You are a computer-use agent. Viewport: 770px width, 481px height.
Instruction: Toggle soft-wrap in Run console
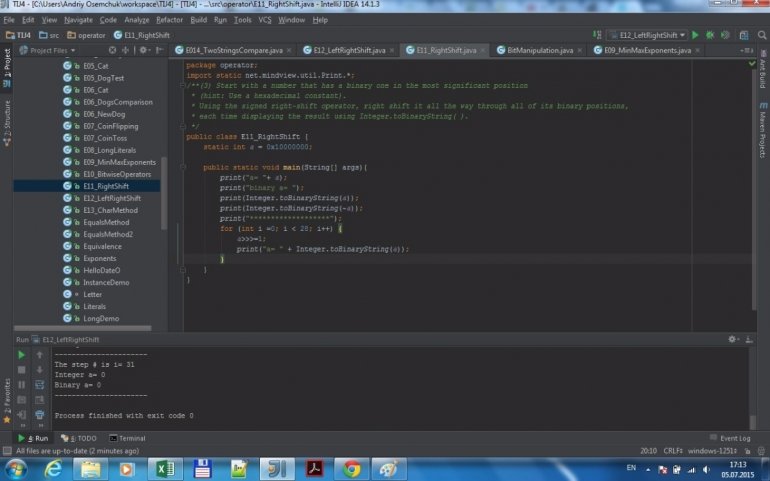point(40,384)
